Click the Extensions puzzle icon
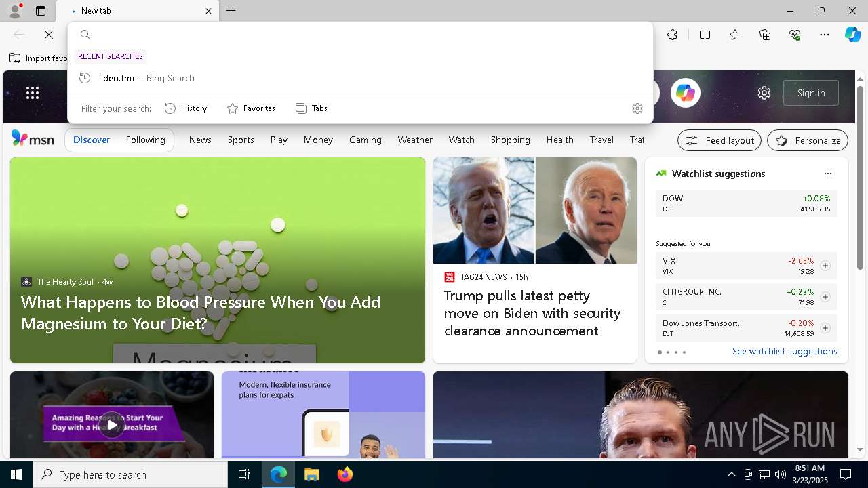Viewport: 868px width, 488px height. coord(672,35)
